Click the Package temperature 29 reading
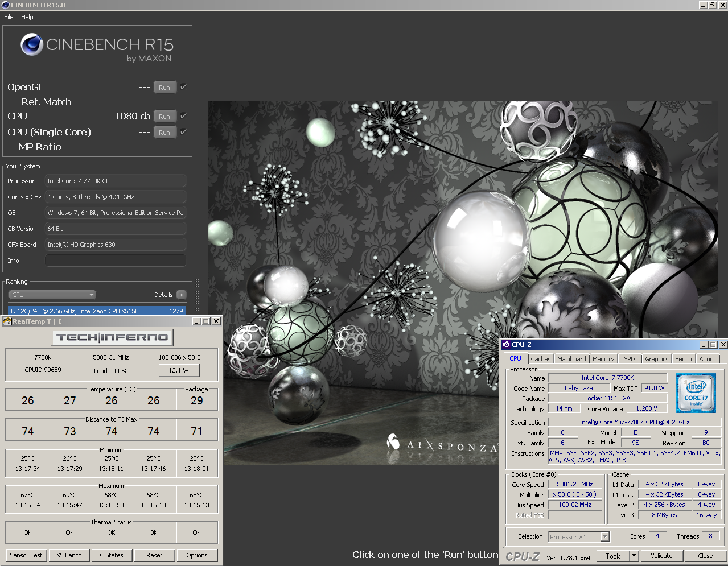 pos(197,400)
